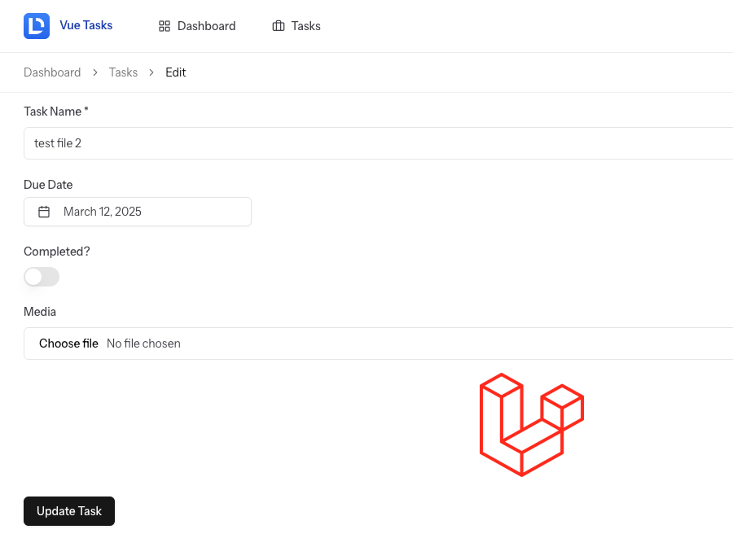Click the blue Vue Tasks logo icon

coord(37,26)
